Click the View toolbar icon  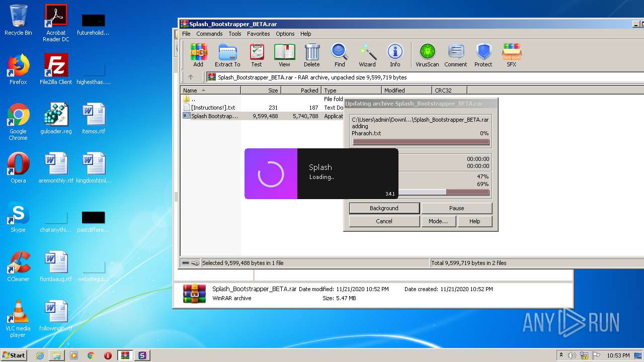[x=284, y=55]
